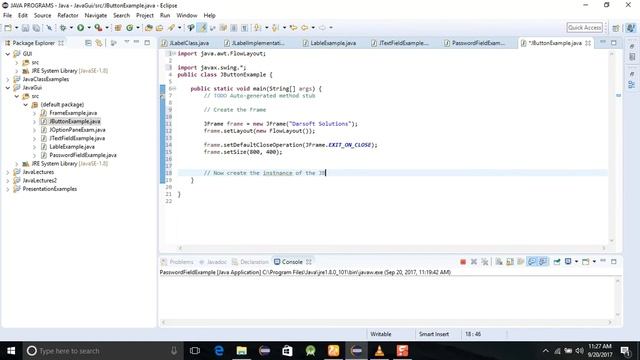Click the New Java Class icon

pos(129,28)
